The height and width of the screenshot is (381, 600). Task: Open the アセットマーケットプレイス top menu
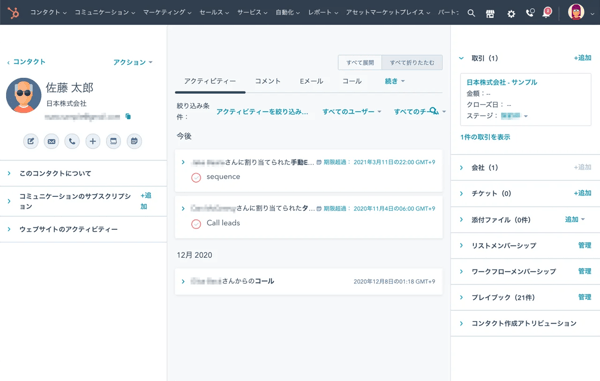[388, 13]
